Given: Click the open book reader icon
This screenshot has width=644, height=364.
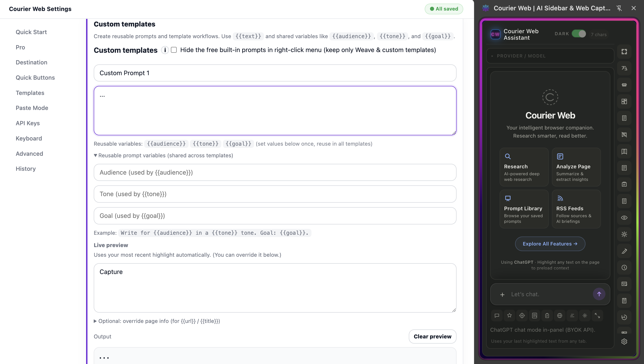Looking at the screenshot, I should click(x=624, y=151).
